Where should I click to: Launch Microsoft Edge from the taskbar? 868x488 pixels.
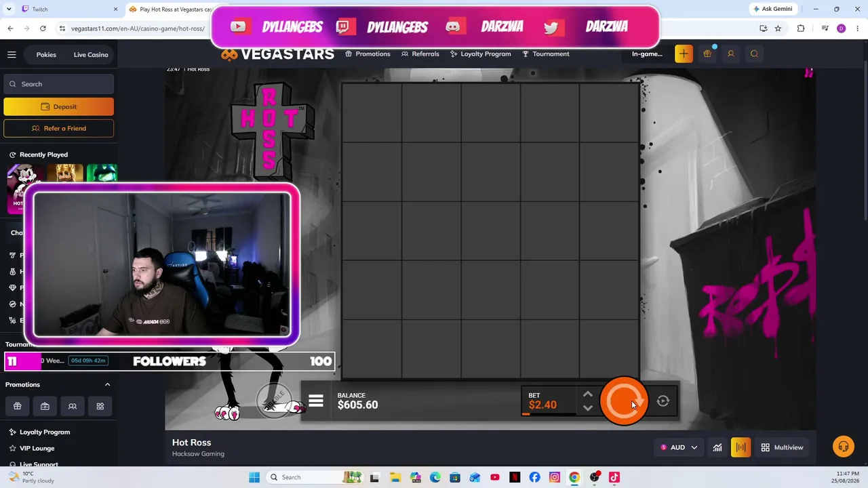(435, 477)
